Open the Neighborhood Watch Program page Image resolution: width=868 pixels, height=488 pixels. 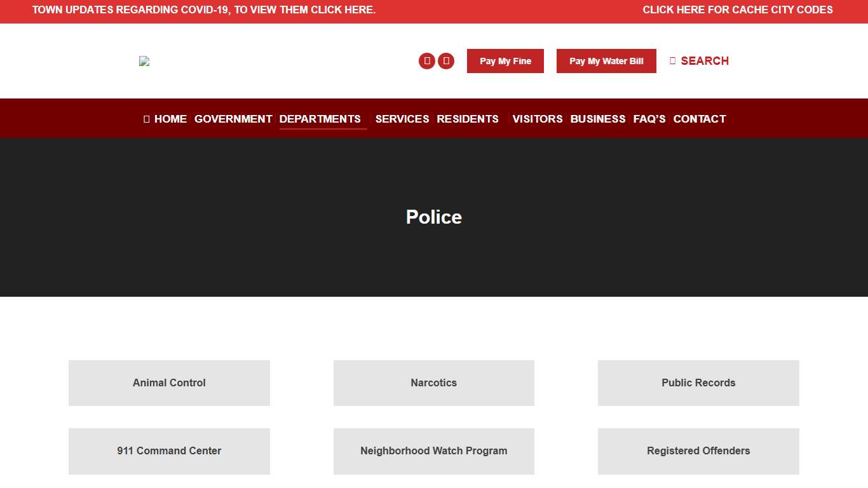[x=434, y=451]
